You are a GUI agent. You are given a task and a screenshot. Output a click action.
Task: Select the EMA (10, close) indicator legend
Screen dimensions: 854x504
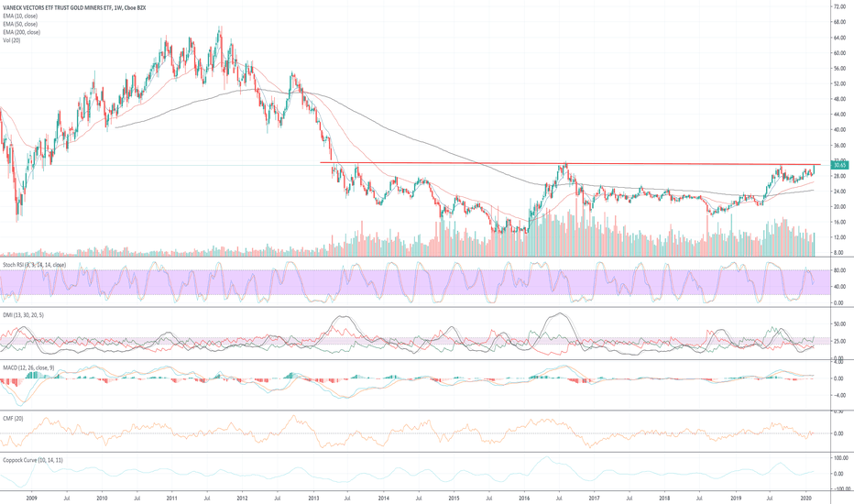(20, 16)
